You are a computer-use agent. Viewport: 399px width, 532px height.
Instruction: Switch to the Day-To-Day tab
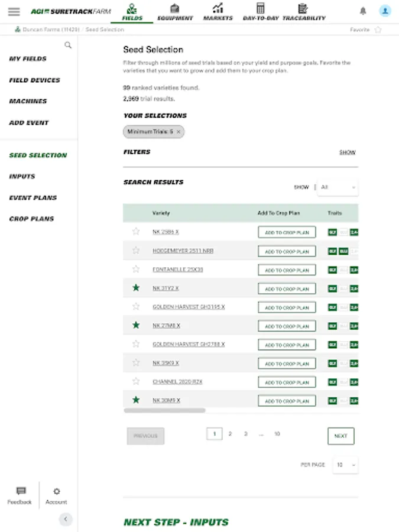pos(261,12)
